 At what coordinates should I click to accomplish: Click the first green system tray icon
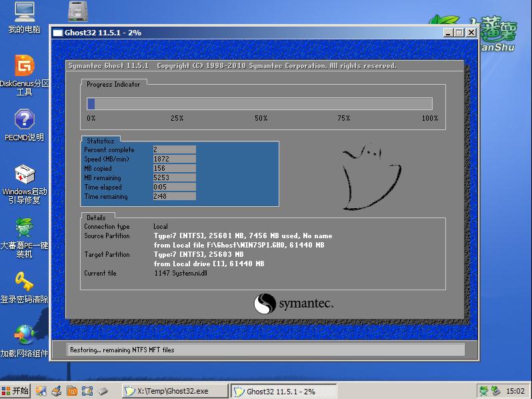coord(485,391)
